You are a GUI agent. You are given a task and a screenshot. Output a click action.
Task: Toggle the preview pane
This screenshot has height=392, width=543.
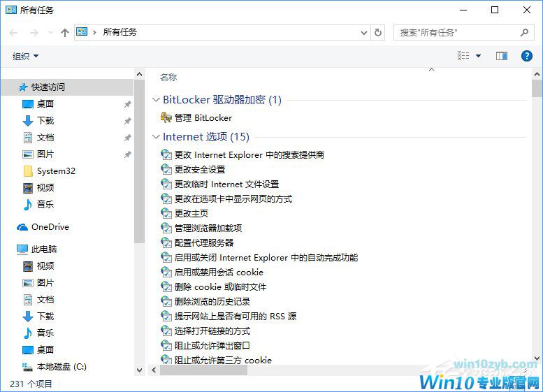[x=502, y=56]
